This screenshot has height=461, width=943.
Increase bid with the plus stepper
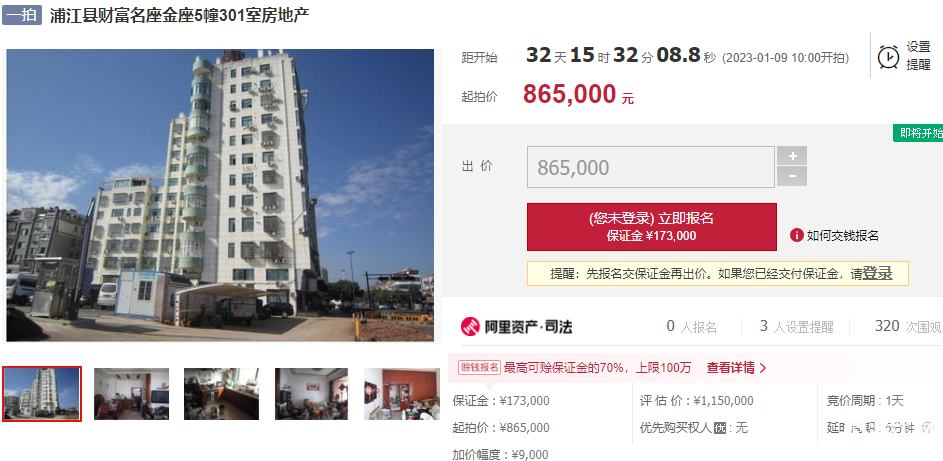(x=792, y=156)
